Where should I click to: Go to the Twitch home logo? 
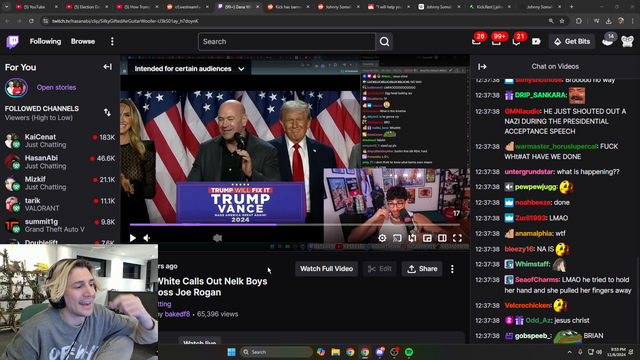13,42
